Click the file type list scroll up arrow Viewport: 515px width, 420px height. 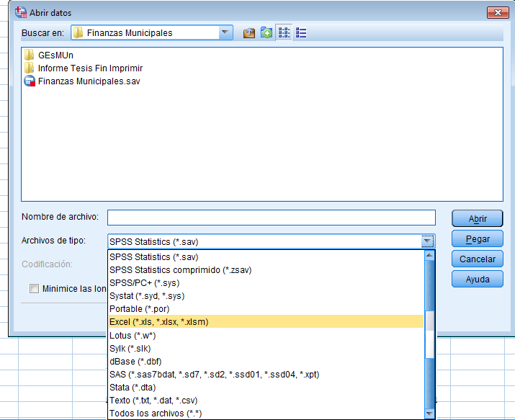click(x=429, y=255)
